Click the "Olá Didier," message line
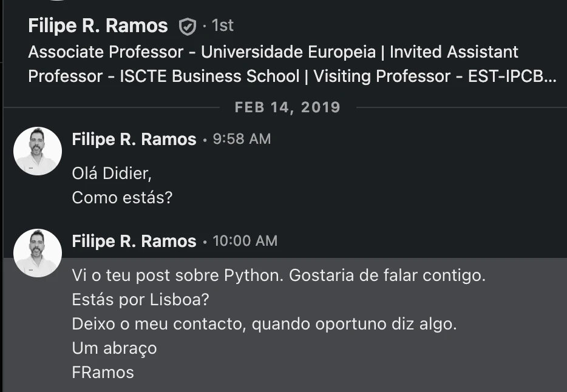The width and height of the screenshot is (567, 392). click(111, 174)
